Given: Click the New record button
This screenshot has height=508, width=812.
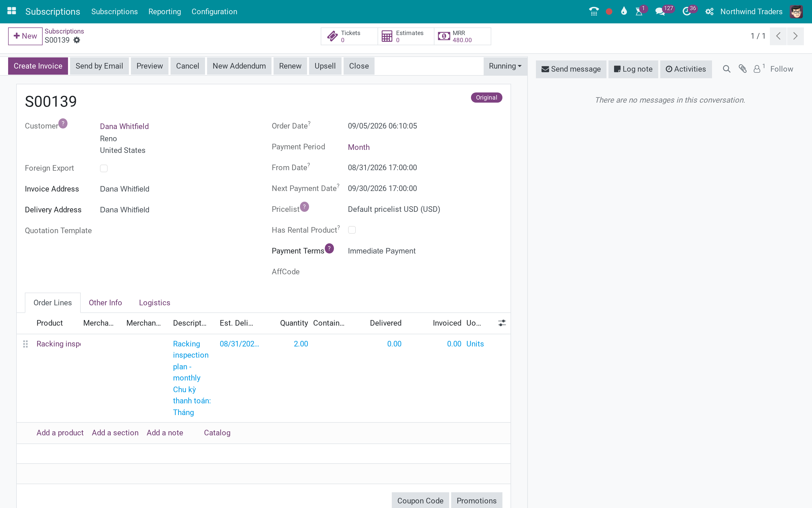Looking at the screenshot, I should coord(25,36).
